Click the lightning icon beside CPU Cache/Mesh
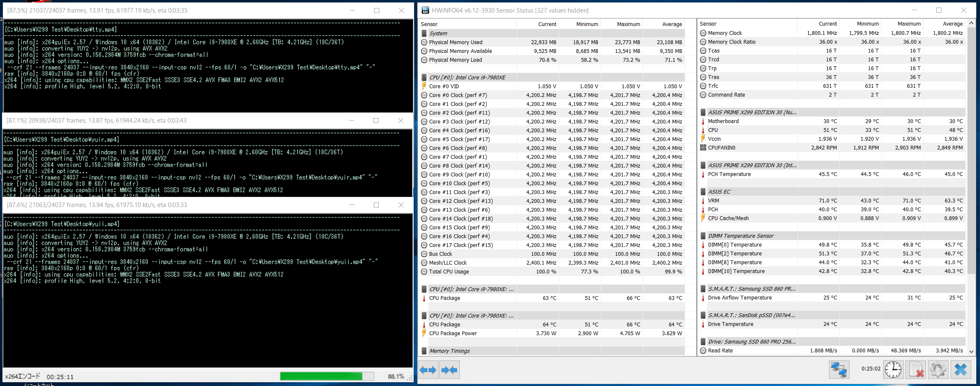This screenshot has width=980, height=386. [x=703, y=218]
